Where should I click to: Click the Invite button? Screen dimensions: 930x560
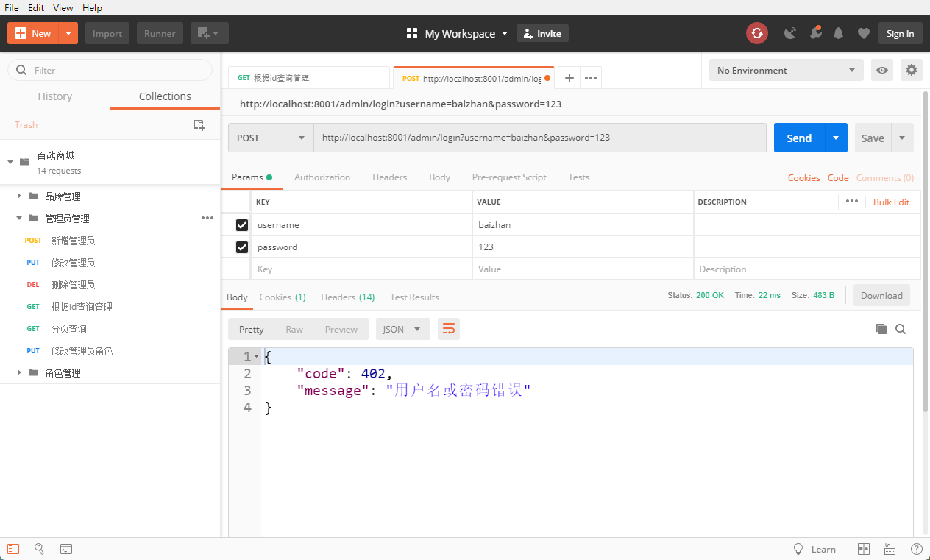(x=542, y=33)
